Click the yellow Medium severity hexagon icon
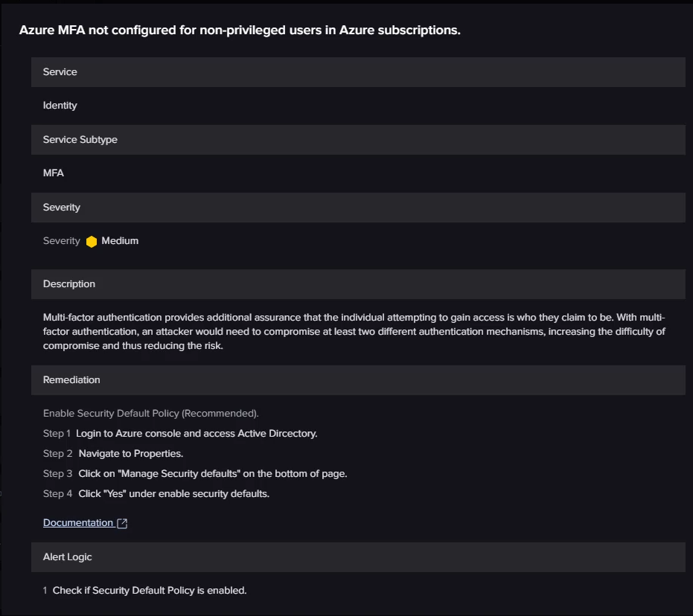693x616 pixels. click(x=92, y=241)
